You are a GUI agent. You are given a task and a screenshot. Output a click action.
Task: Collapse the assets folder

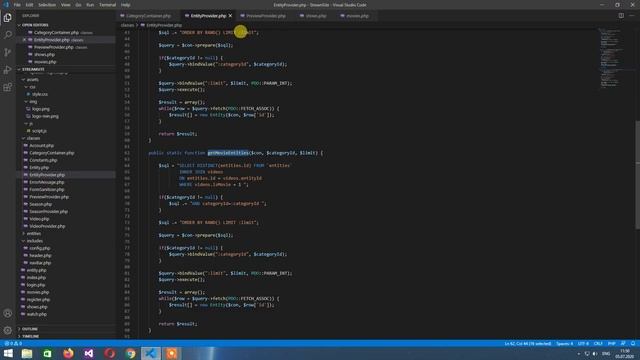(x=32, y=80)
